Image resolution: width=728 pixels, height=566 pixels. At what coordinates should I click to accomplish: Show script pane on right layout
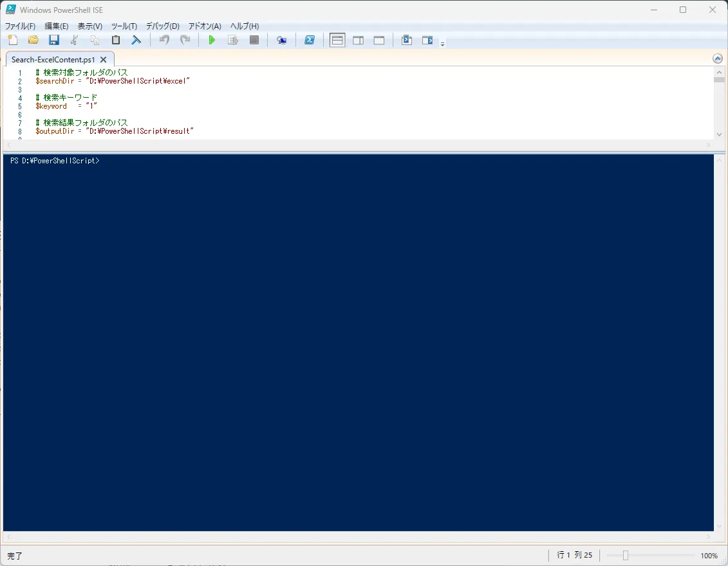[x=358, y=40]
